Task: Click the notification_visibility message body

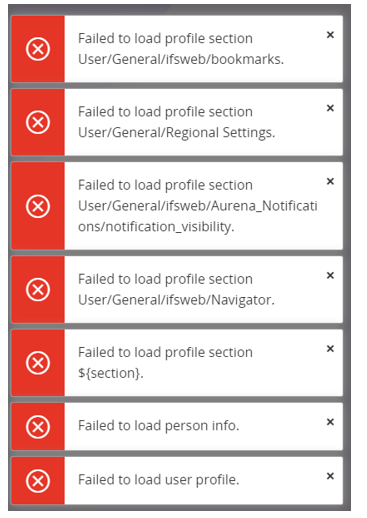Action: point(197,206)
